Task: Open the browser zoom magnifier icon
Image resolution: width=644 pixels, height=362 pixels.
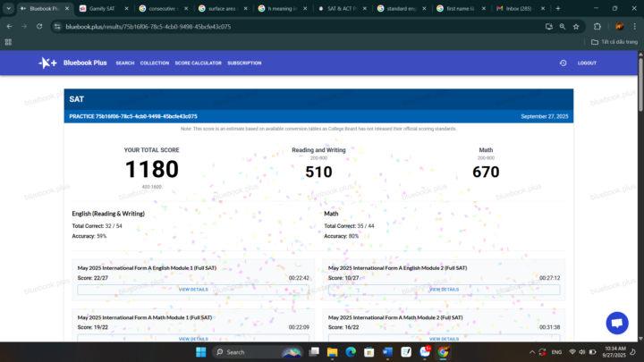Action: pos(563,27)
